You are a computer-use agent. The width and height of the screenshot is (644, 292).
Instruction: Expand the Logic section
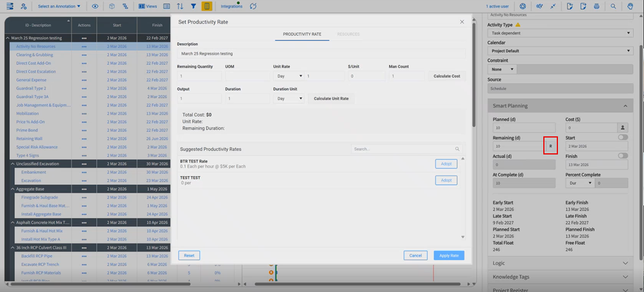[x=560, y=263]
